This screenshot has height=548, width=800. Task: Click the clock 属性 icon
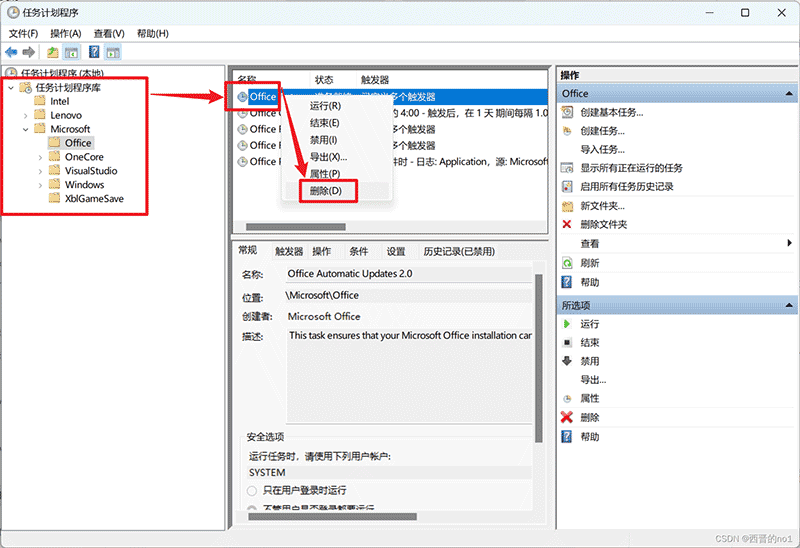pos(567,398)
